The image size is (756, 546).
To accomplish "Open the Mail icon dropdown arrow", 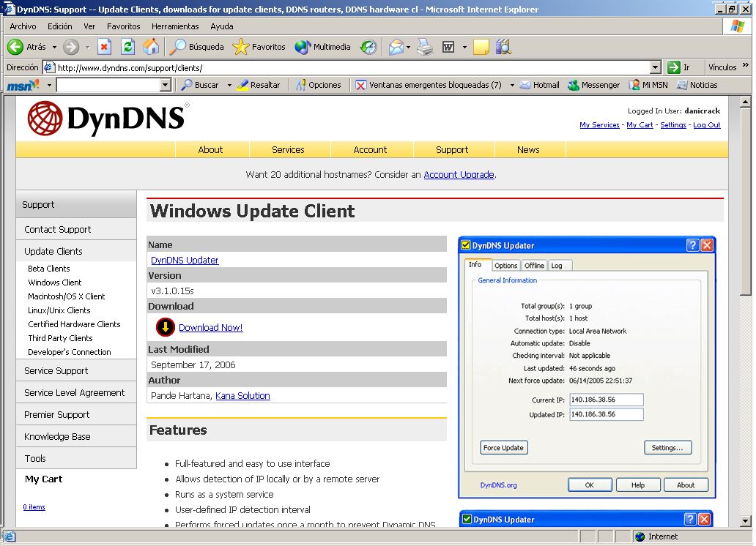I will point(408,48).
